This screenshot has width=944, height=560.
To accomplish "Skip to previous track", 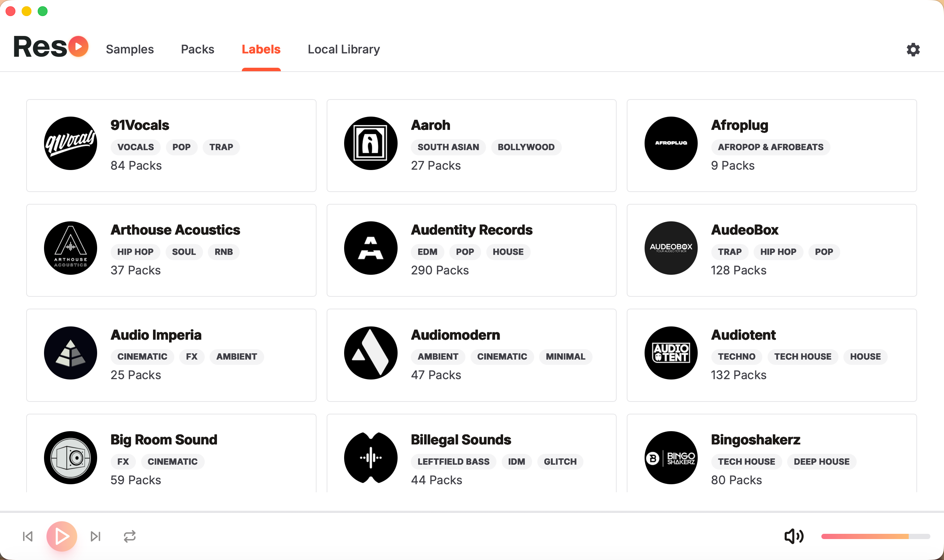I will (x=28, y=536).
